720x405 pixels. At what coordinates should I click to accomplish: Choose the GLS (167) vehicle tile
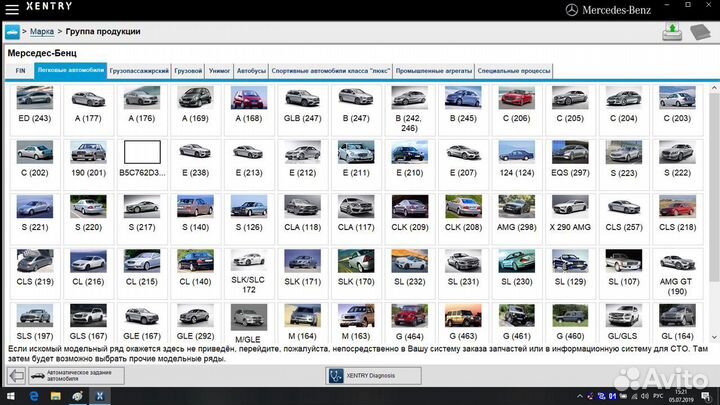click(88, 323)
